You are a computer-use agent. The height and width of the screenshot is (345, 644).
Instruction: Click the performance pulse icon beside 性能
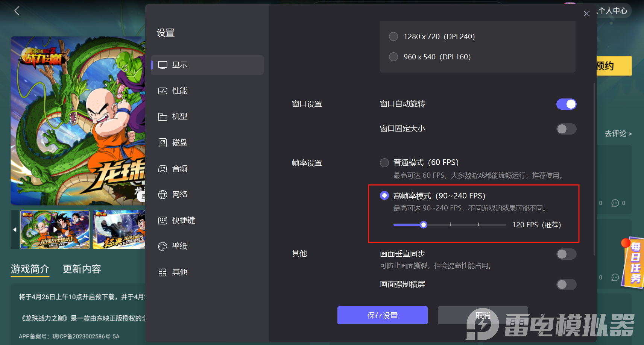(163, 91)
